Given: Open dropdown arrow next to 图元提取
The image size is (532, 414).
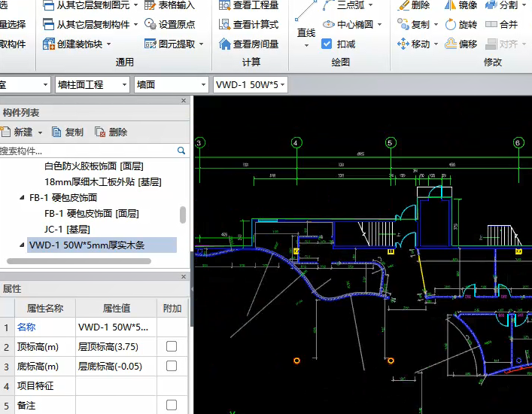Looking at the screenshot, I should [201, 44].
